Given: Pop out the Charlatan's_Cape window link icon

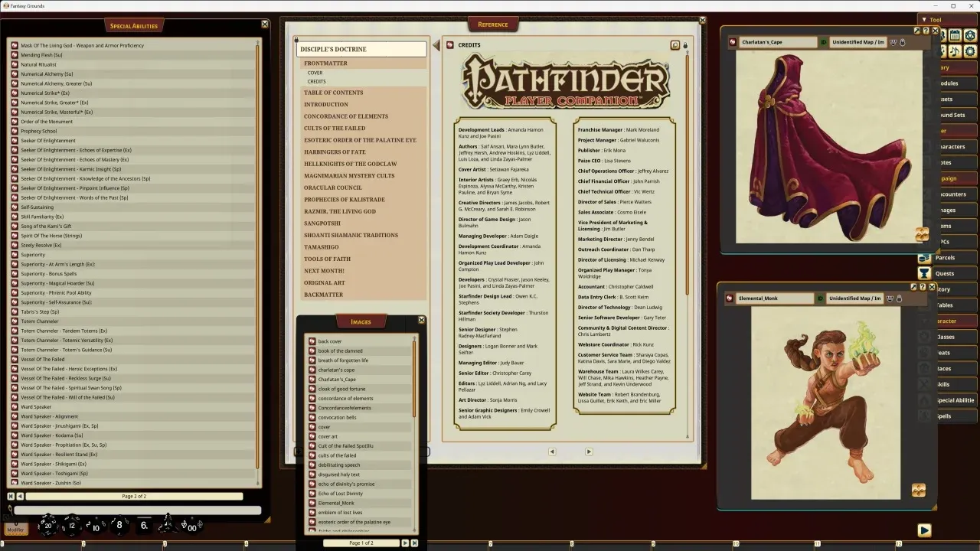Looking at the screenshot, I should pyautogui.click(x=916, y=31).
